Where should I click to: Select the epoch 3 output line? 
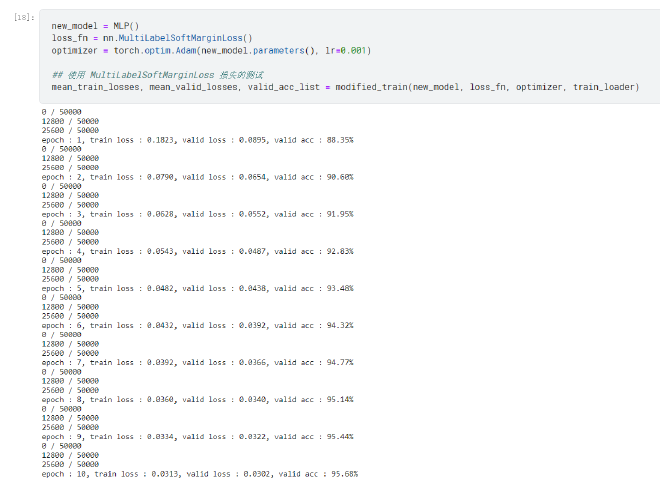(197, 214)
